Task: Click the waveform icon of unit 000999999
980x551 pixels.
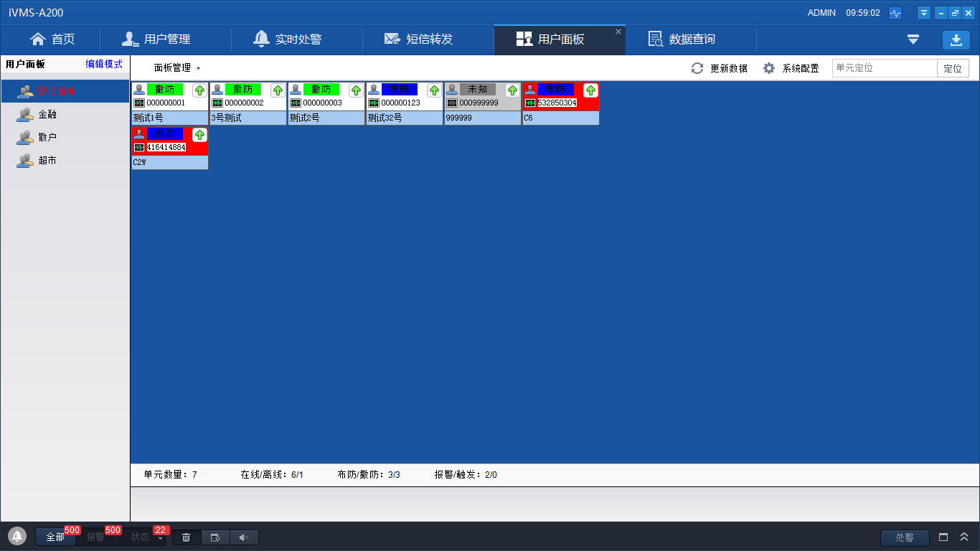Action: pyautogui.click(x=452, y=103)
